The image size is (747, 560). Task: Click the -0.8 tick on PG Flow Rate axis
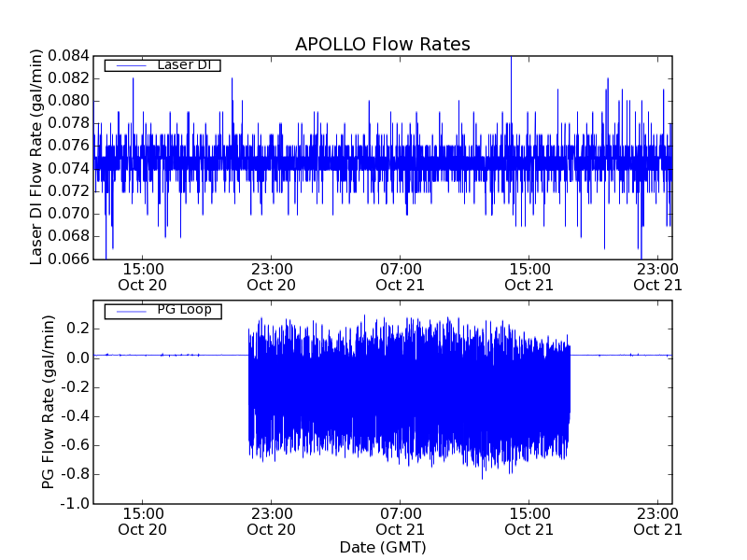[x=75, y=474]
